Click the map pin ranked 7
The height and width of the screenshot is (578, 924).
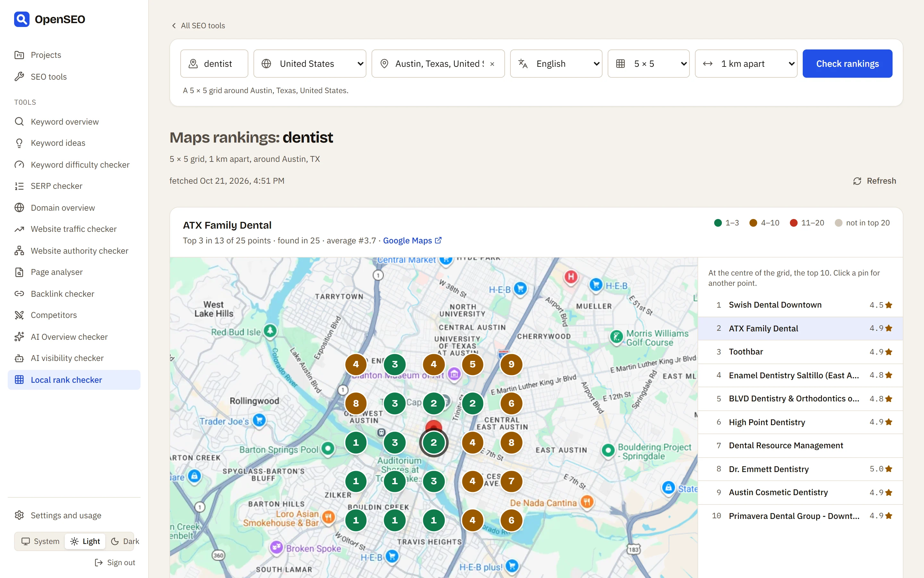tap(511, 481)
